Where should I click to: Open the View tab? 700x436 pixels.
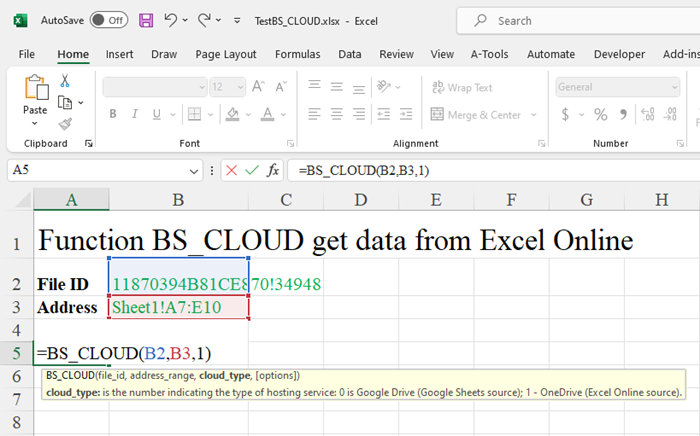[x=442, y=54]
